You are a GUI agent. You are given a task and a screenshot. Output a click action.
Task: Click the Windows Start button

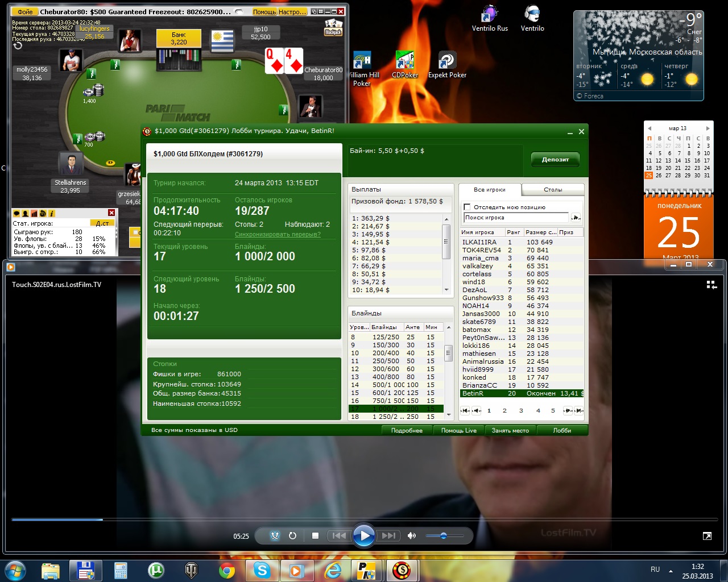tap(15, 570)
